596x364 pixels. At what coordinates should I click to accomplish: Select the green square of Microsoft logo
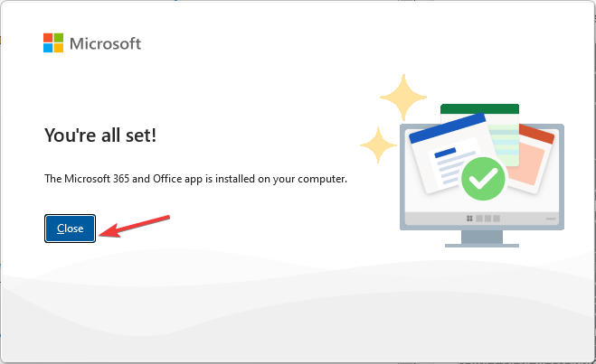59,38
